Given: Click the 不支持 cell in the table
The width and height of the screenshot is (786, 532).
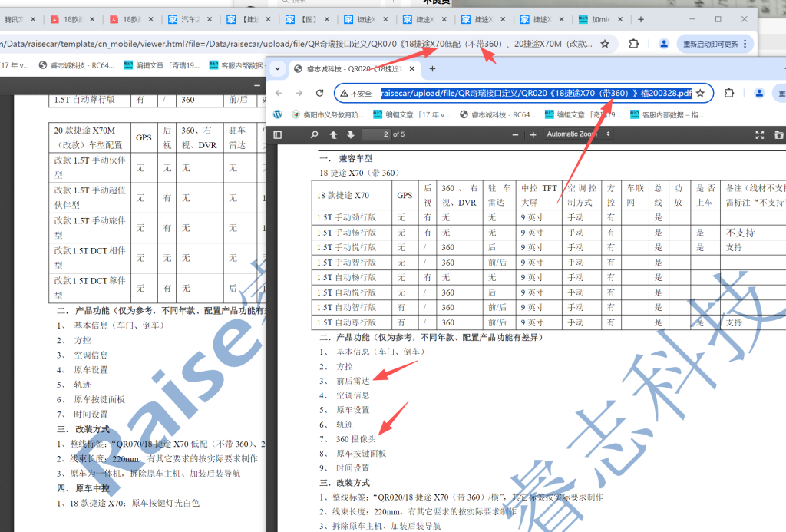Looking at the screenshot, I should [x=741, y=233].
